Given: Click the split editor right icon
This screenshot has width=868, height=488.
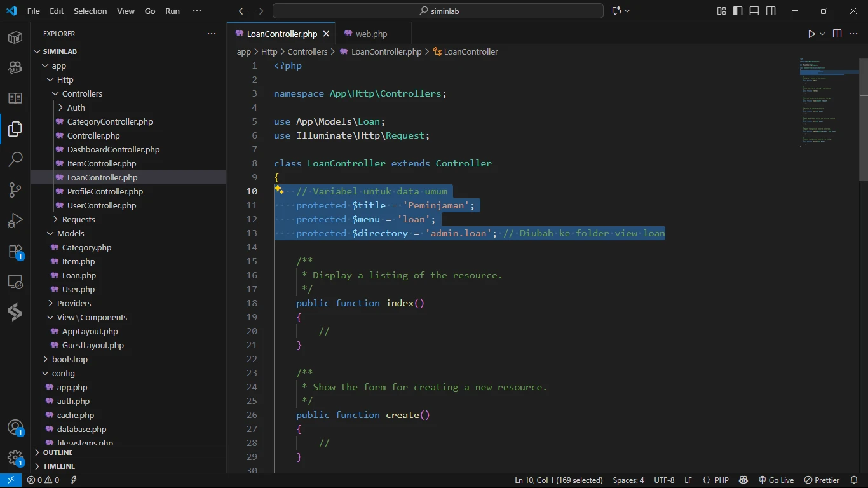Looking at the screenshot, I should pos(837,34).
